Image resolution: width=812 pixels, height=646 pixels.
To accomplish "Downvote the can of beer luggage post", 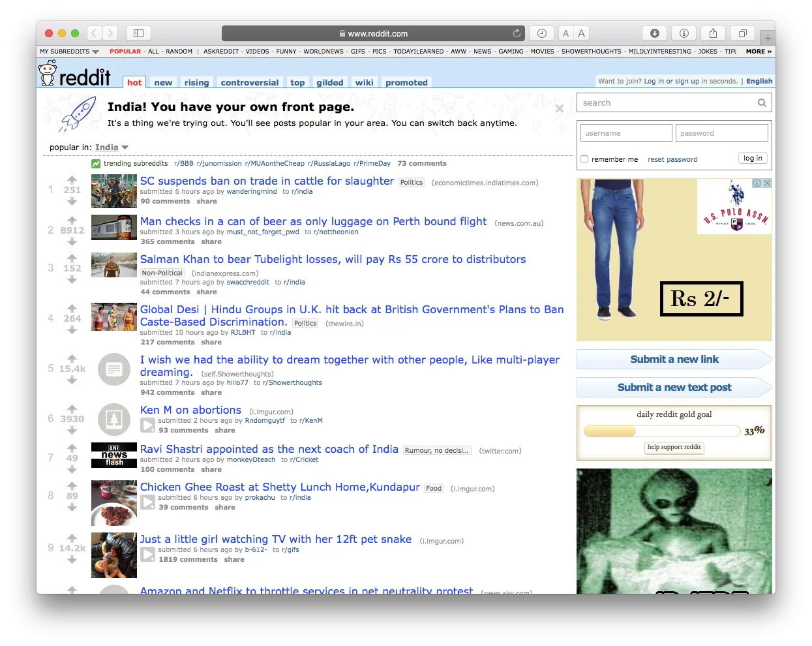I will 72,241.
